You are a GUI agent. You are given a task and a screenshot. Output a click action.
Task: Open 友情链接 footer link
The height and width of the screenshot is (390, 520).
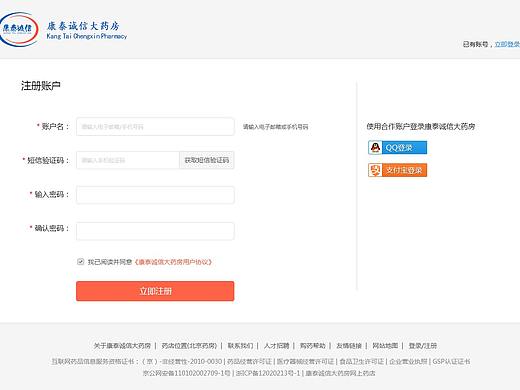click(x=349, y=346)
